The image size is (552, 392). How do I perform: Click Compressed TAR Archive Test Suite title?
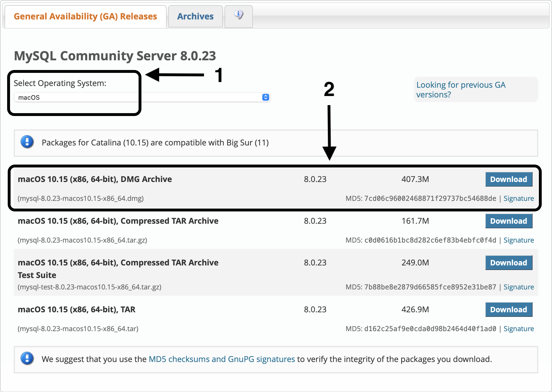[118, 269]
